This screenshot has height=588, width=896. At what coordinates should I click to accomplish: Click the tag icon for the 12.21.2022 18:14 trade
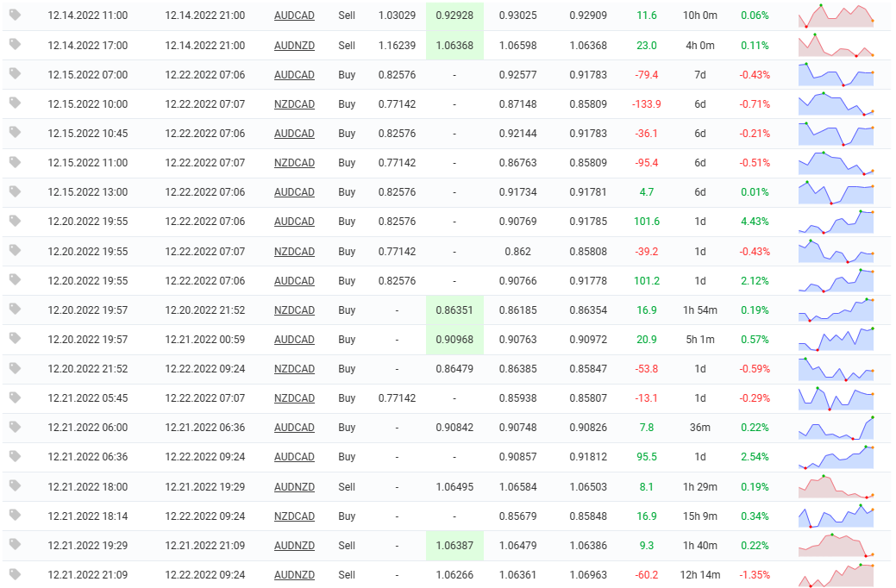[x=16, y=515]
